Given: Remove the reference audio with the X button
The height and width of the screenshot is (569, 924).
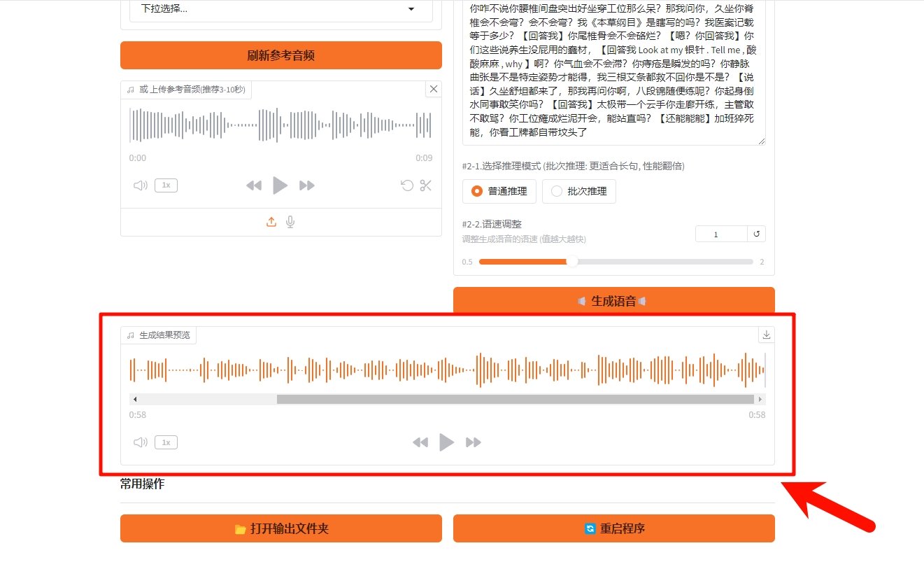Looking at the screenshot, I should pos(433,89).
